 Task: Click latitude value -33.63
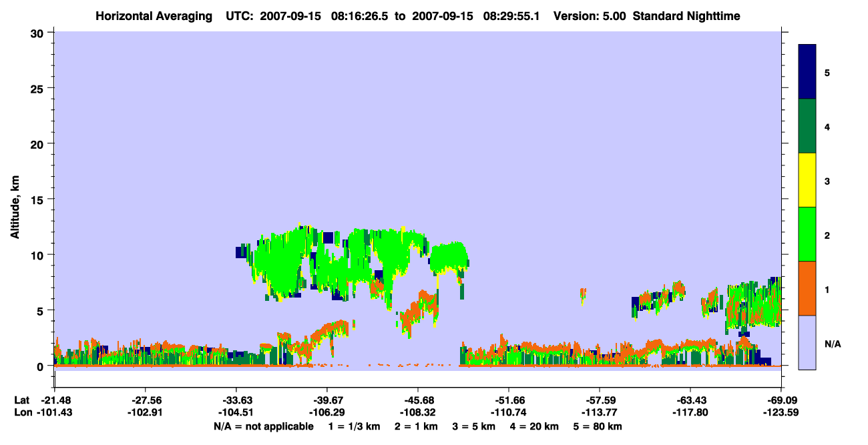click(x=236, y=400)
